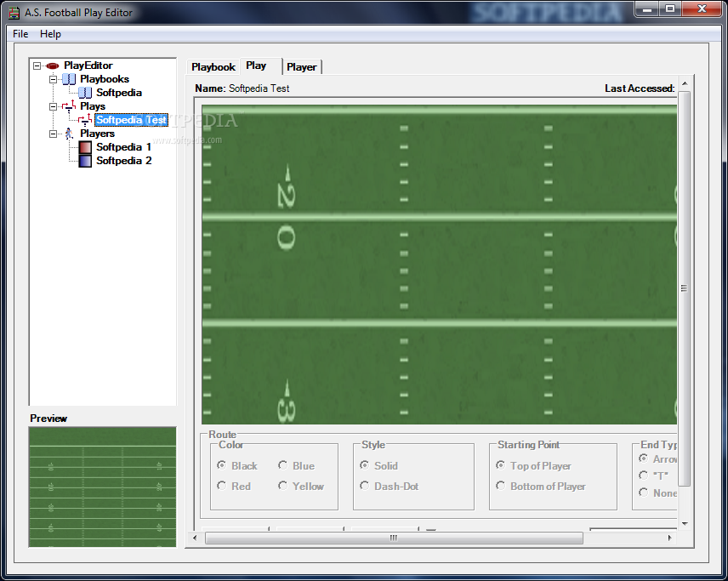Minimize the Play Editor window
Viewport: 728px width, 581px height.
click(648, 9)
